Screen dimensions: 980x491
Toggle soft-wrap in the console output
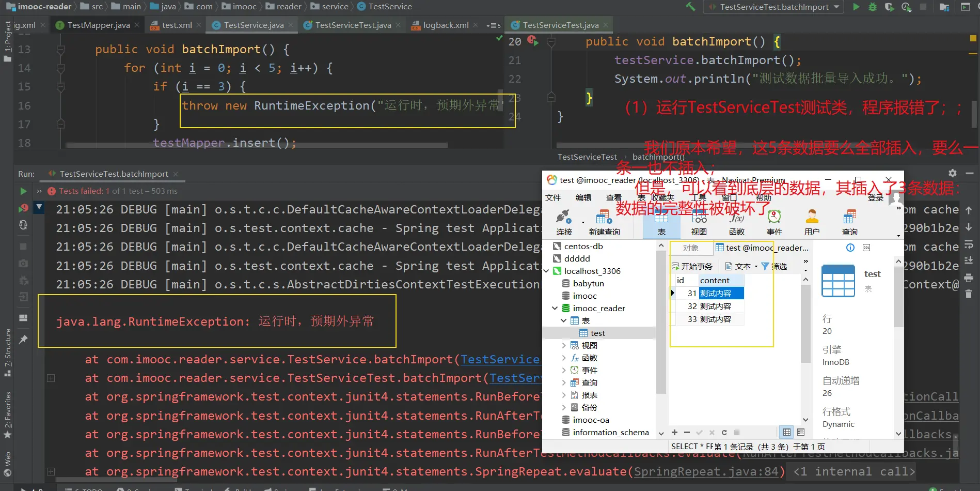[x=969, y=243]
